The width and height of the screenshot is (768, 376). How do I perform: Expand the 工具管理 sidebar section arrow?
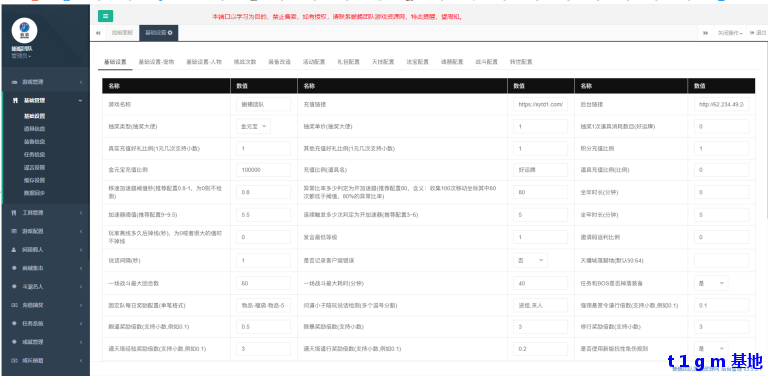[x=81, y=212]
